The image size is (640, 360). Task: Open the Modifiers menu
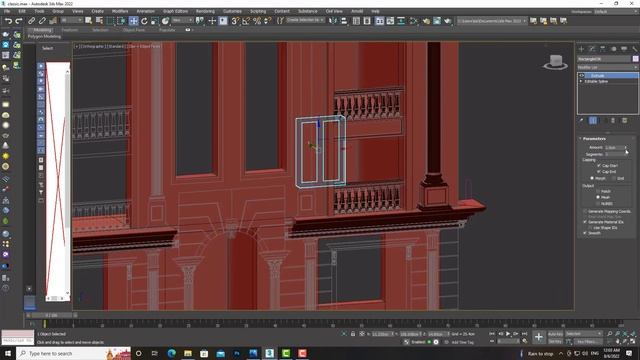120,11
